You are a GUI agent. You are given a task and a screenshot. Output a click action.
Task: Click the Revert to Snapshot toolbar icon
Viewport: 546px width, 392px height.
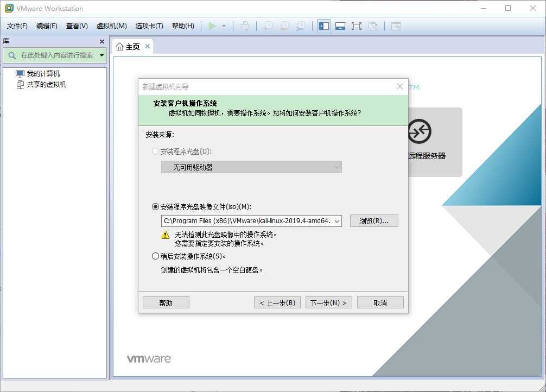coord(284,26)
